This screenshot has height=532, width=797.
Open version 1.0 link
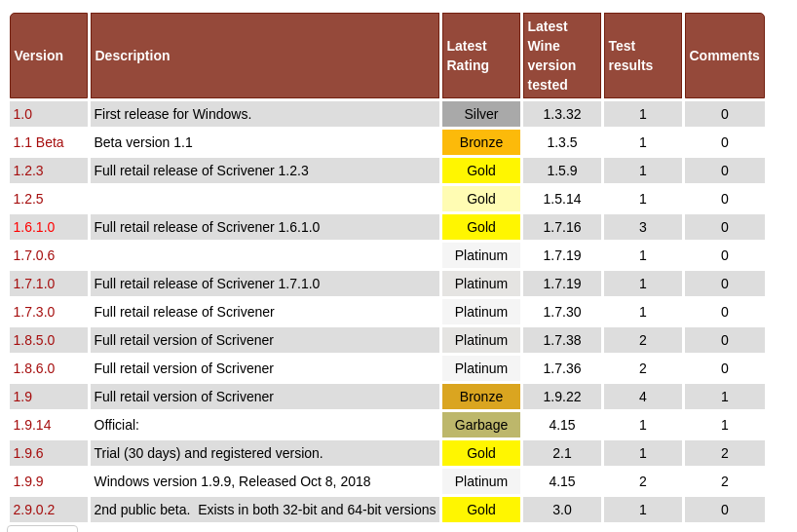(x=22, y=114)
